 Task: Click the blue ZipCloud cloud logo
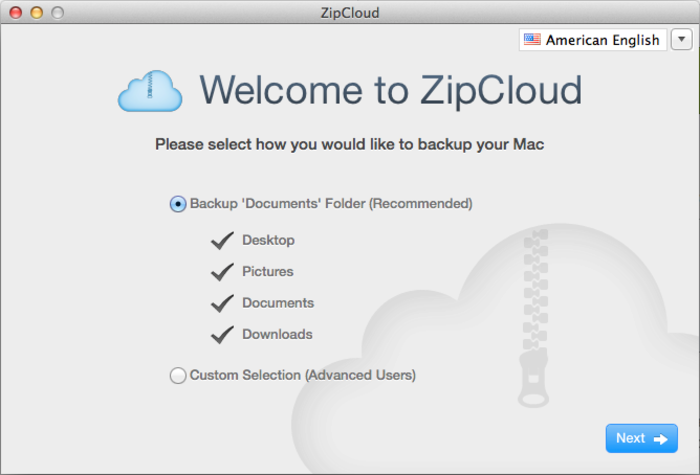click(x=150, y=91)
